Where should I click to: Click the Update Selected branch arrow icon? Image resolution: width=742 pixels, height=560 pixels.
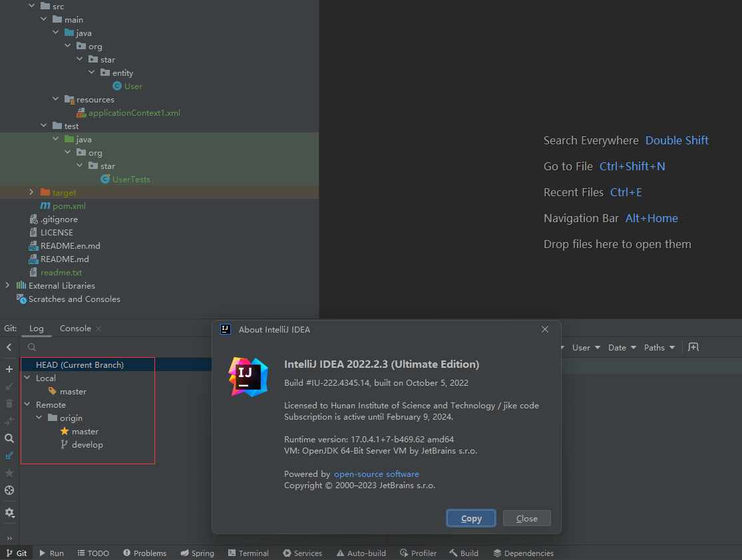point(9,386)
